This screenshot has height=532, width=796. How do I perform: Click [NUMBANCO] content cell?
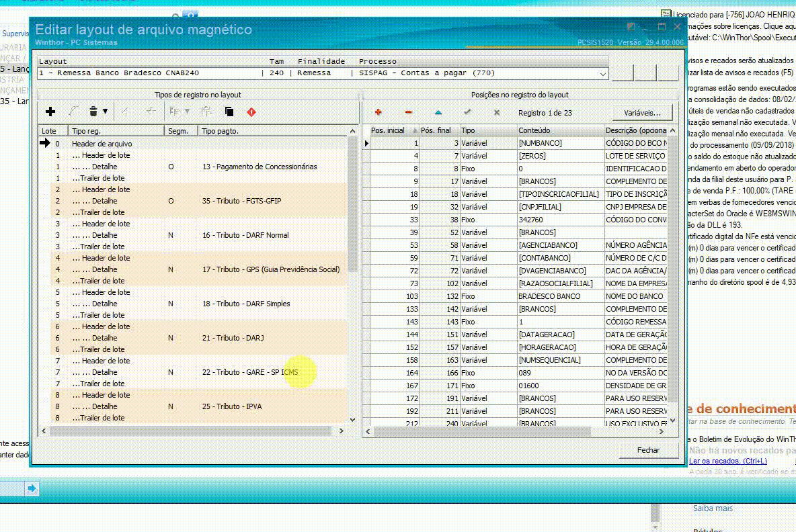561,143
